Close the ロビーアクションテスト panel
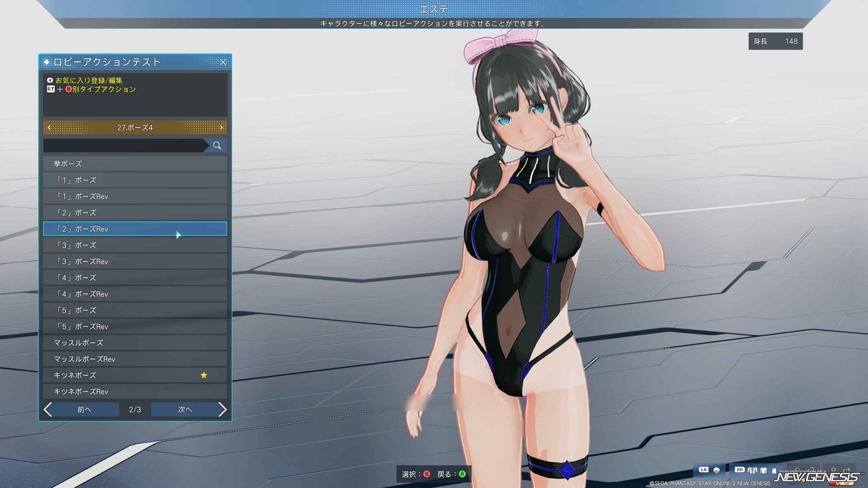 pos(223,62)
